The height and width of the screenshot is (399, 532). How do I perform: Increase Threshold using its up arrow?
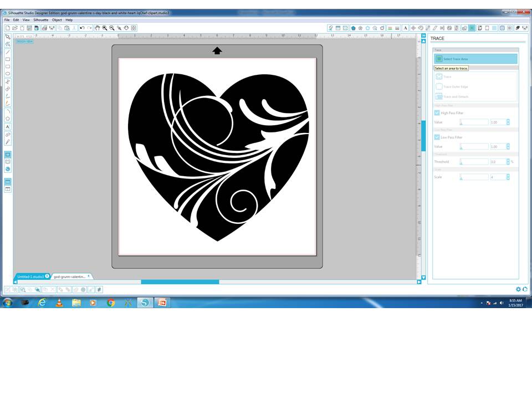pos(508,160)
